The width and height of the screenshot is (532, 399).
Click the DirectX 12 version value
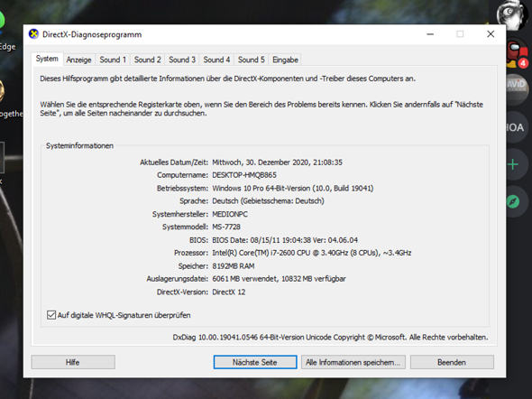229,292
